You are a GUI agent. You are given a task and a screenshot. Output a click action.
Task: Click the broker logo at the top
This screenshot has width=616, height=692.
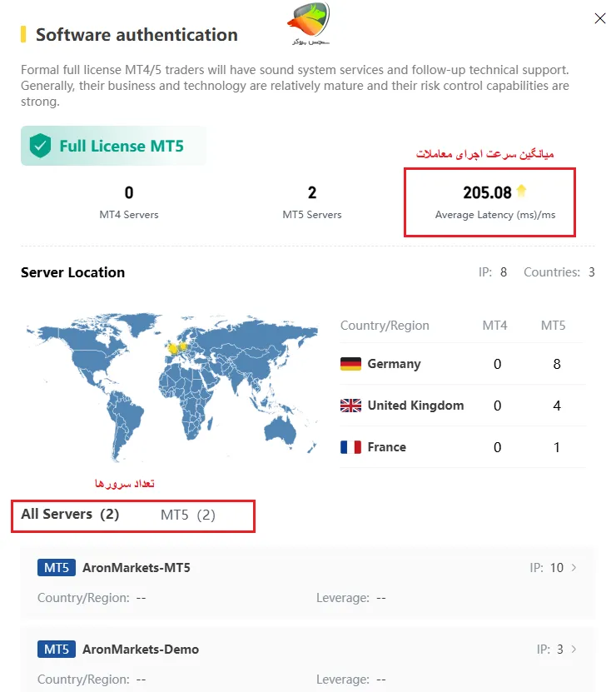[309, 23]
